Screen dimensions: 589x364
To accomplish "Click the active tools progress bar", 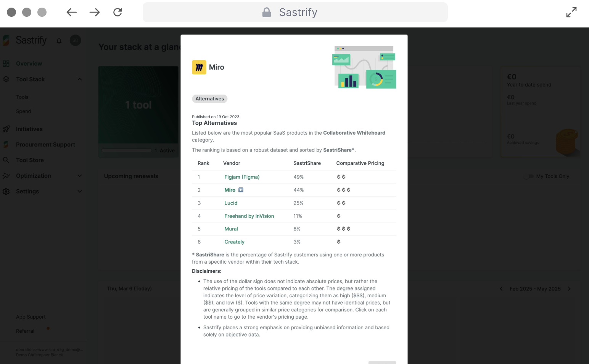I will (x=127, y=150).
